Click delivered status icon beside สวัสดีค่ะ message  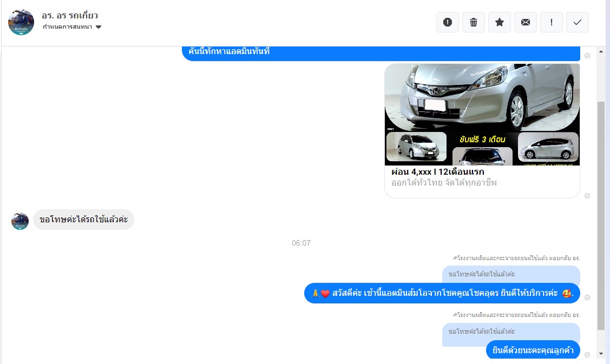[587, 297]
